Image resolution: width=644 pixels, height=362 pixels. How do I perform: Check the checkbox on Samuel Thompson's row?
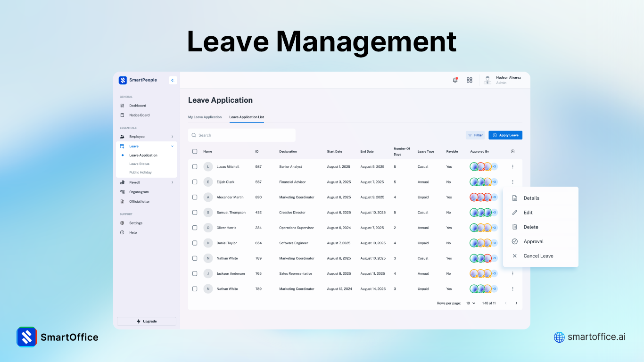195,212
